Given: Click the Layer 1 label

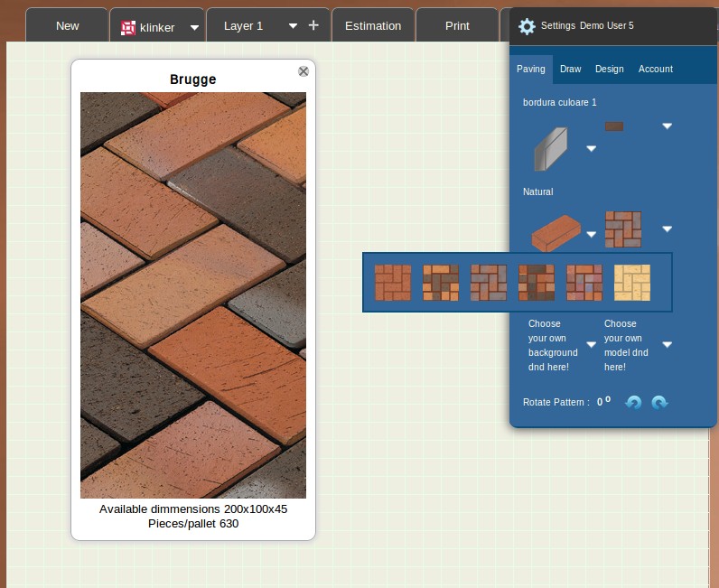Looking at the screenshot, I should coord(244,25).
